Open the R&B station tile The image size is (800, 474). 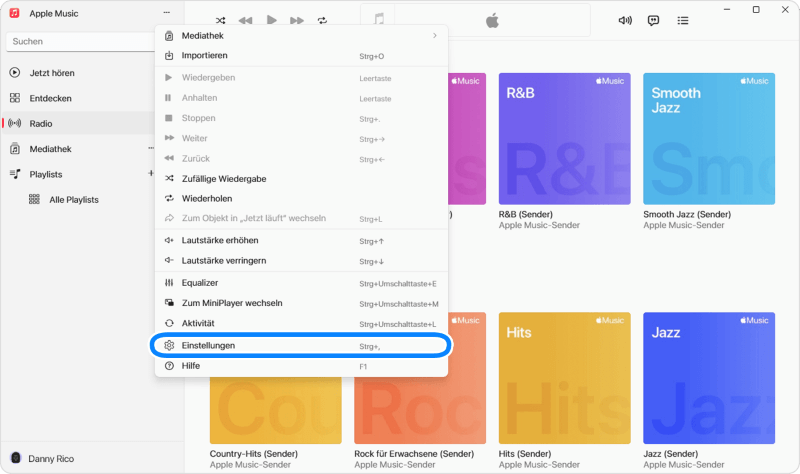coord(564,139)
